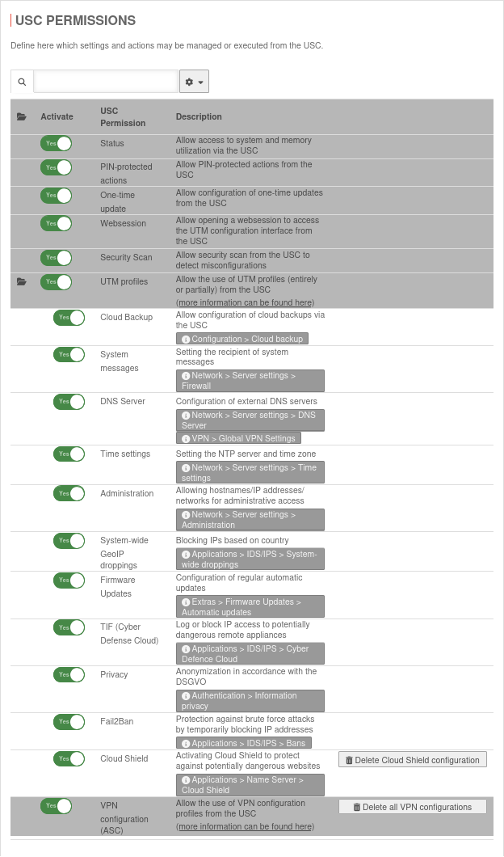Click the Applications > IDS/IPS > Bans info badge
Image resolution: width=504 pixels, height=857 pixels.
[x=244, y=743]
